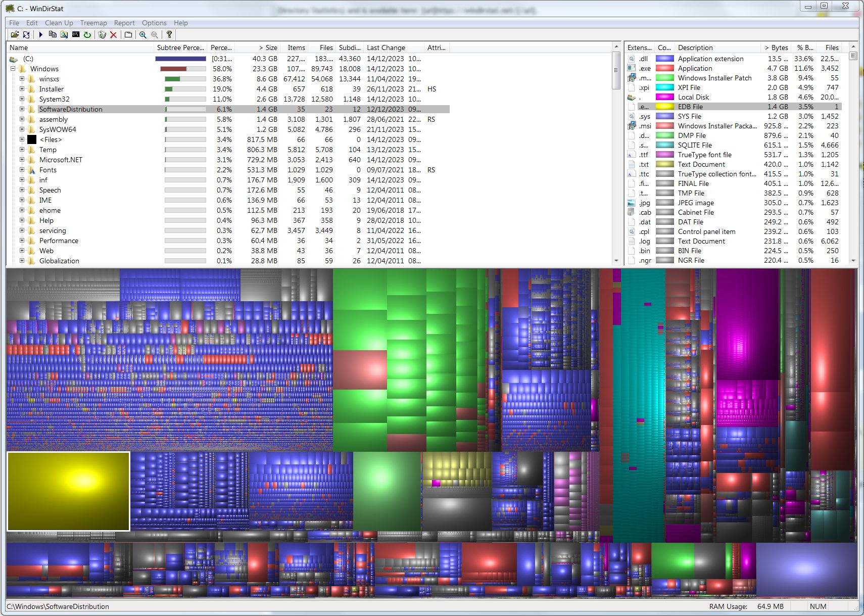Click the .jpg image file type icon
The width and height of the screenshot is (864, 616).
[x=632, y=203]
